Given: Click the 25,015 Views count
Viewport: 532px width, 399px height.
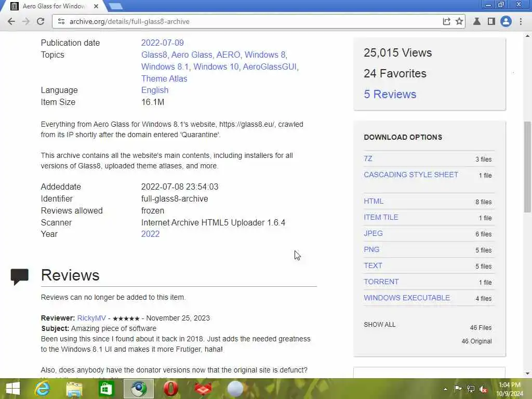Looking at the screenshot, I should coord(397,52).
